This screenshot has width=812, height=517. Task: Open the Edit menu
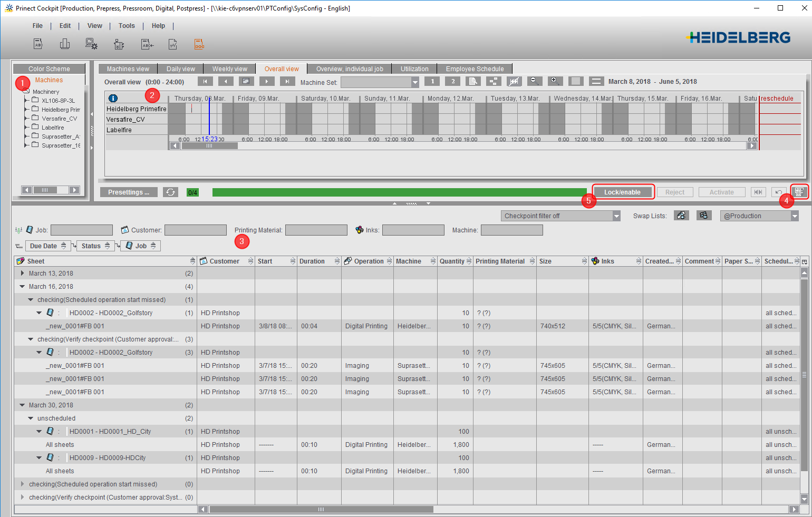coord(65,26)
